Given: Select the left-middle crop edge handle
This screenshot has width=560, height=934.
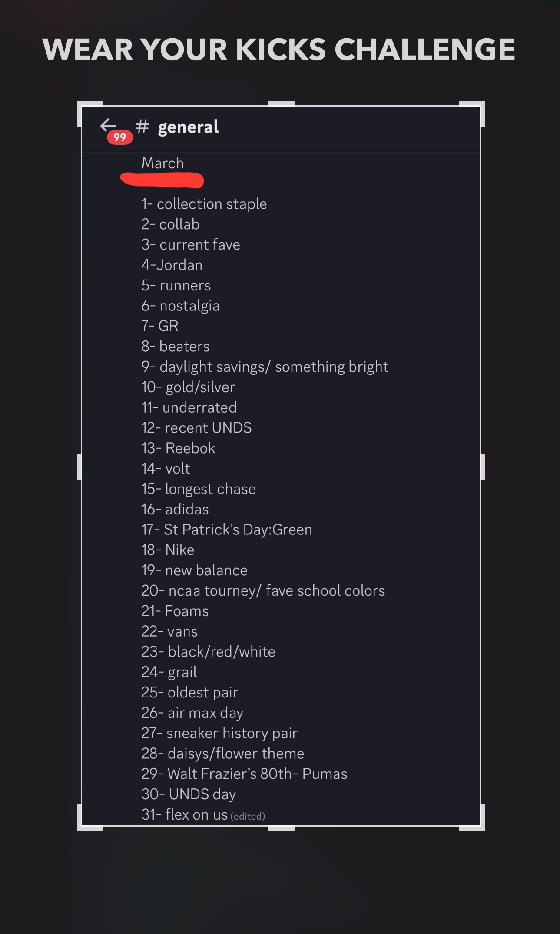Looking at the screenshot, I should pos(79,466).
